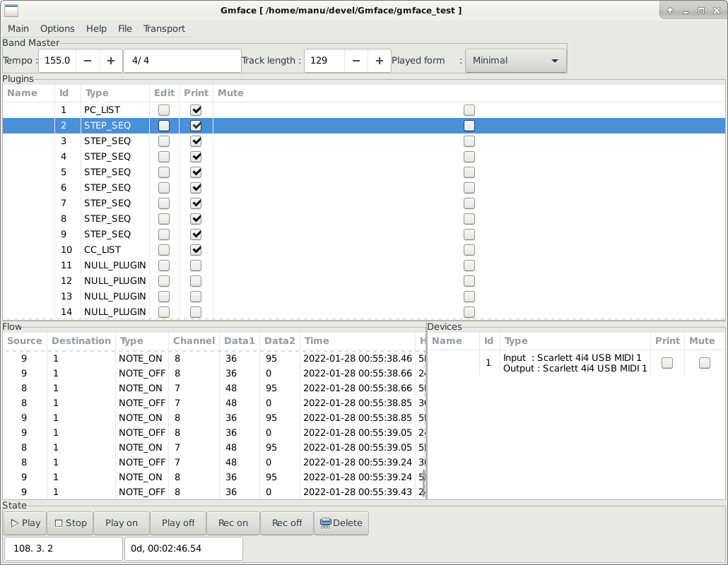Enable Edit for CC_LIST plugin 10
This screenshot has width=728, height=565.
tap(164, 250)
